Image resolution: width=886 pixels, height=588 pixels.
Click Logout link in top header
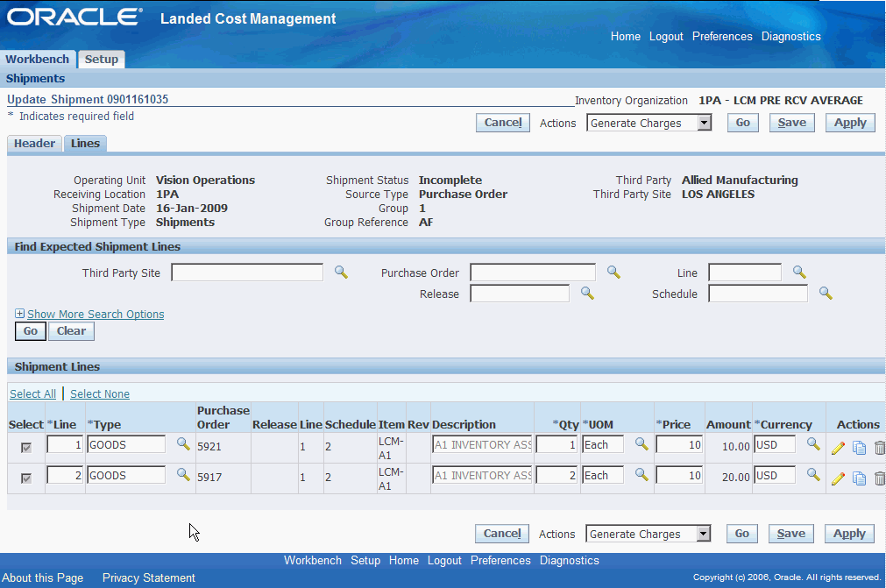(666, 36)
